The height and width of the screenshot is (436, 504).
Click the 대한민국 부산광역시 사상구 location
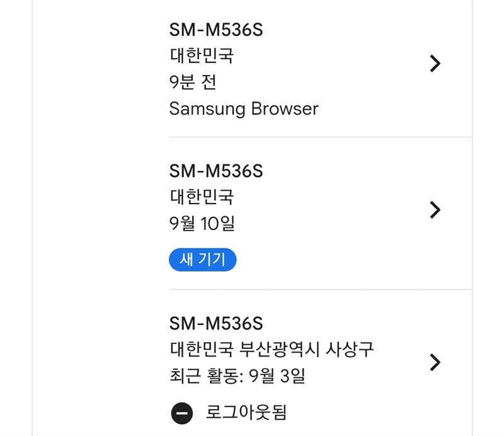pos(272,348)
